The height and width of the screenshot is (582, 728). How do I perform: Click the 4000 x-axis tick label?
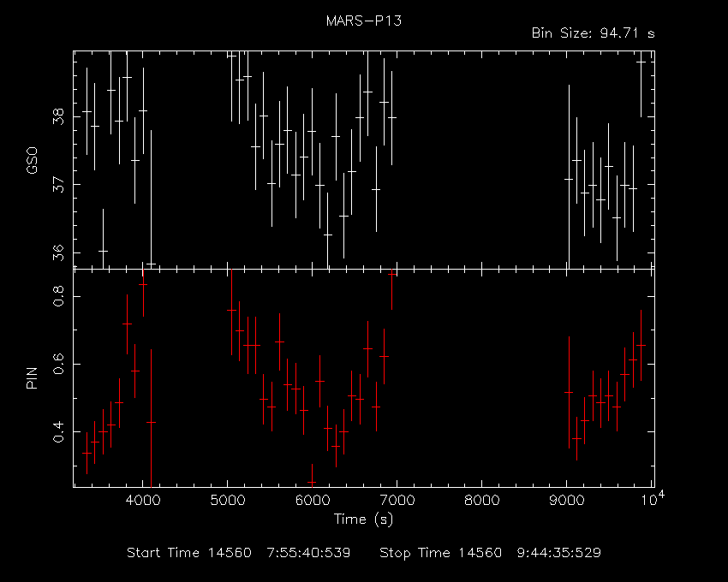click(x=142, y=501)
